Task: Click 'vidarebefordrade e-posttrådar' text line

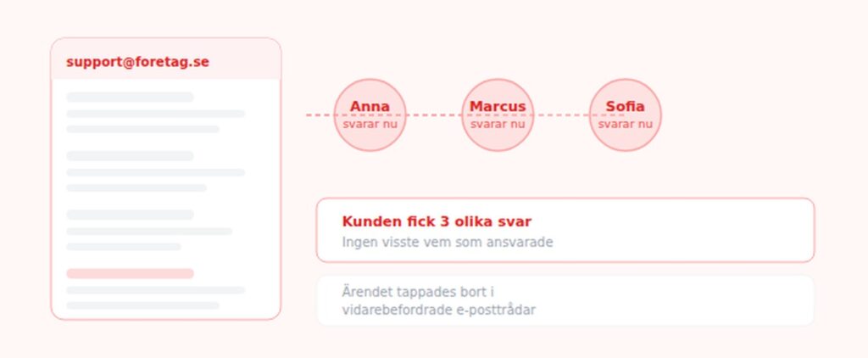Action: (x=439, y=310)
